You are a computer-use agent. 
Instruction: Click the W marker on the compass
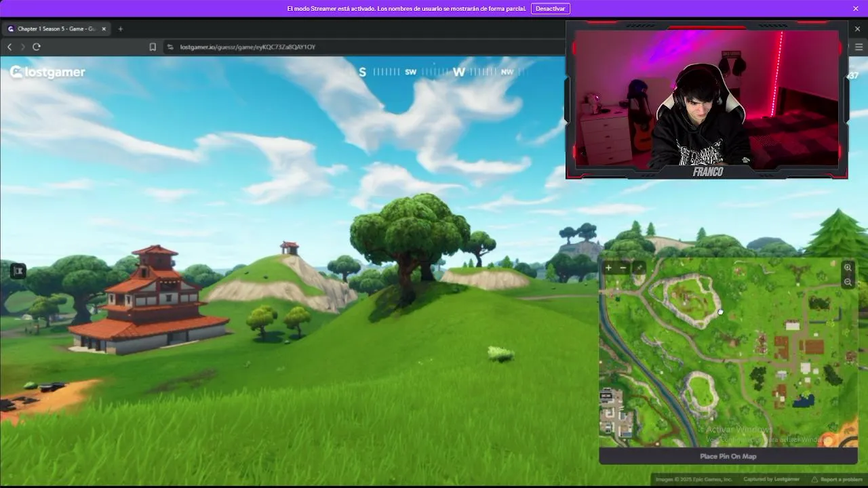point(459,72)
